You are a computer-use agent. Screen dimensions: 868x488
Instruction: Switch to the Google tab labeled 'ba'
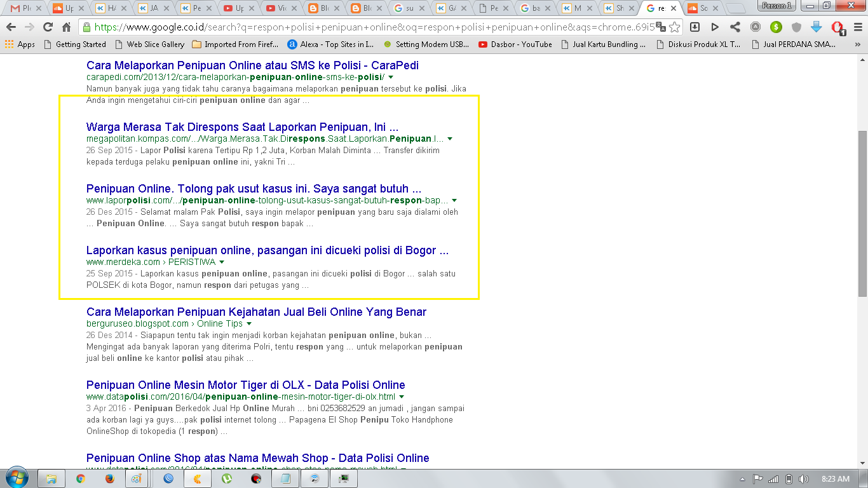click(x=534, y=8)
